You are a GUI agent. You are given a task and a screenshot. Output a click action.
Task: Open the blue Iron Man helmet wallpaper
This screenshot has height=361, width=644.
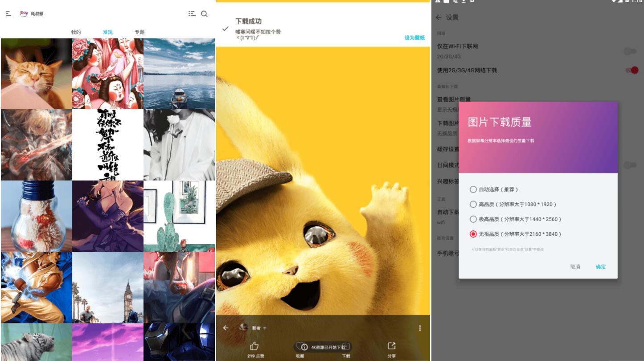click(179, 342)
